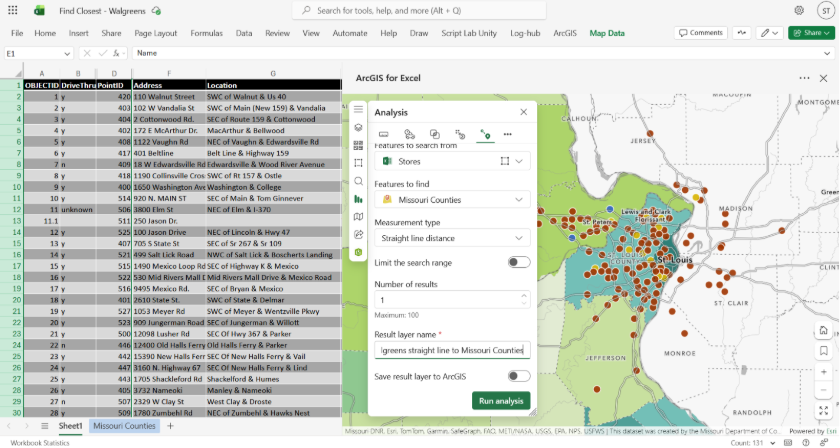This screenshot has width=840, height=448.
Task: Open the Catch up activity icon
Action: 741,33
